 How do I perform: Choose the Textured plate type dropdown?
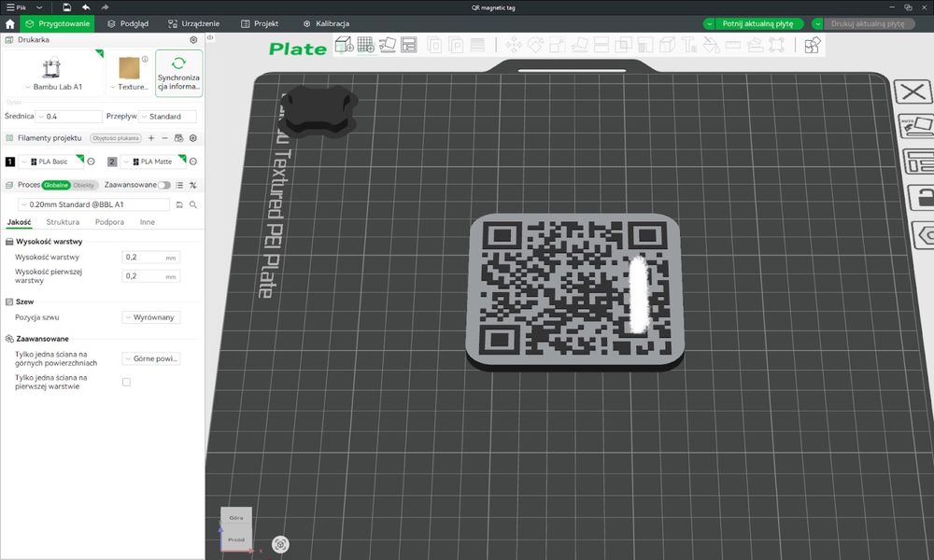click(129, 87)
